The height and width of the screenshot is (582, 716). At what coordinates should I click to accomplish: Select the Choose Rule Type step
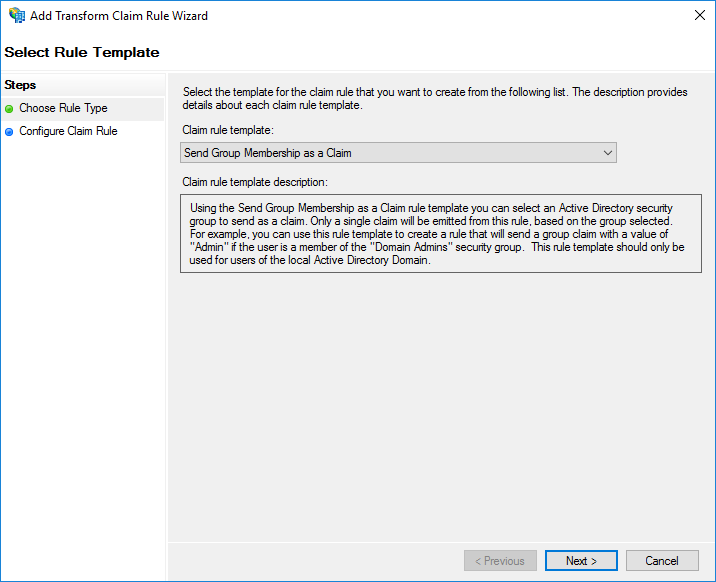63,108
